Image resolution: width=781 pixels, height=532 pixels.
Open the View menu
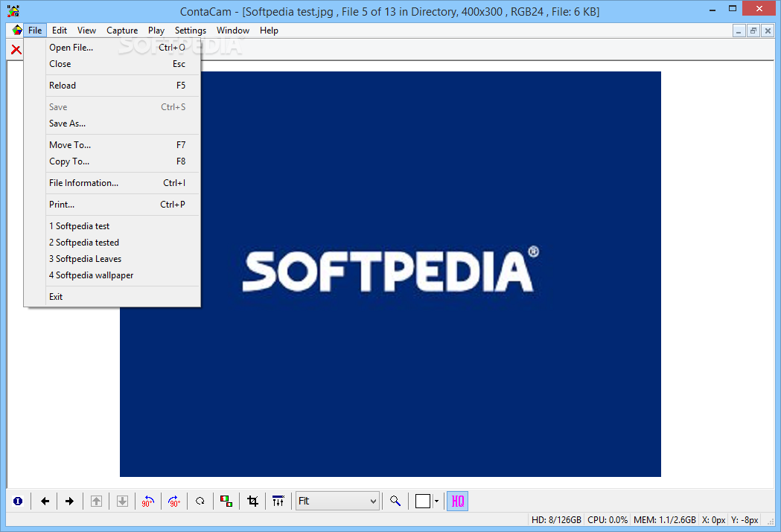pyautogui.click(x=86, y=31)
